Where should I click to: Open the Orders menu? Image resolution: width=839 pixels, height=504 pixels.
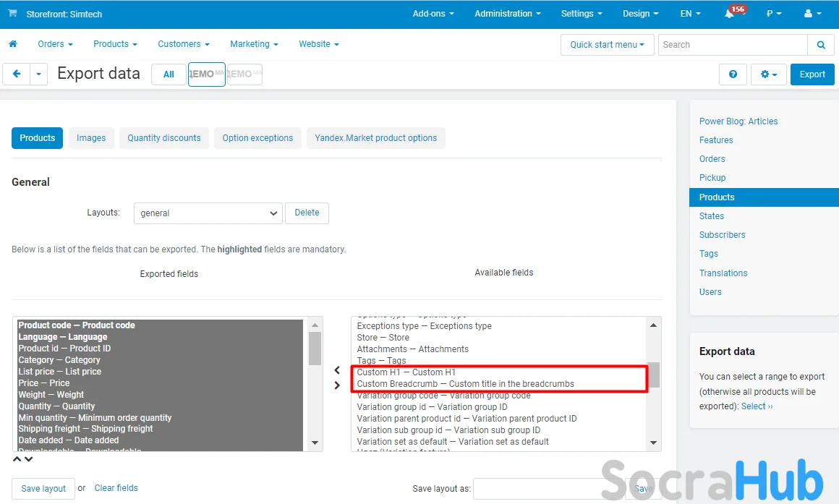tap(55, 44)
